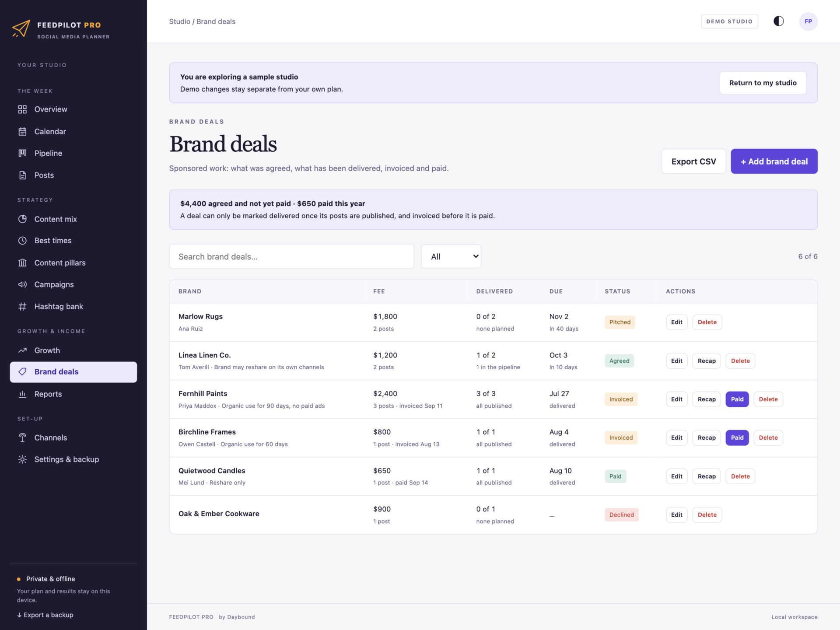Viewport: 840px width, 630px height.
Task: Open the Reports menu label
Action: 48,394
